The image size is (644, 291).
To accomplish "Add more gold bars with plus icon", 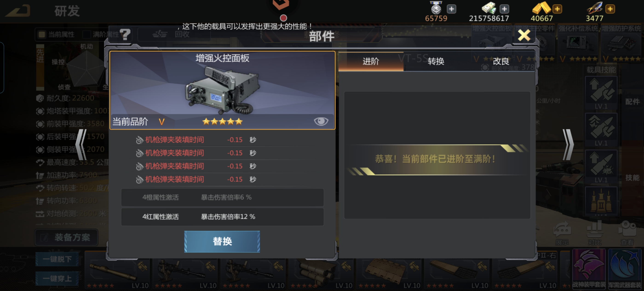I will point(557,9).
